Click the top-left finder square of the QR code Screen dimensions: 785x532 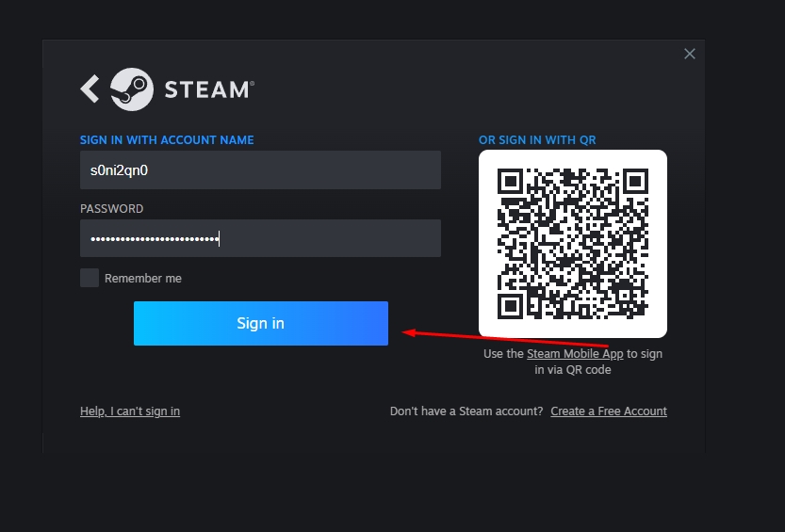[x=512, y=182]
